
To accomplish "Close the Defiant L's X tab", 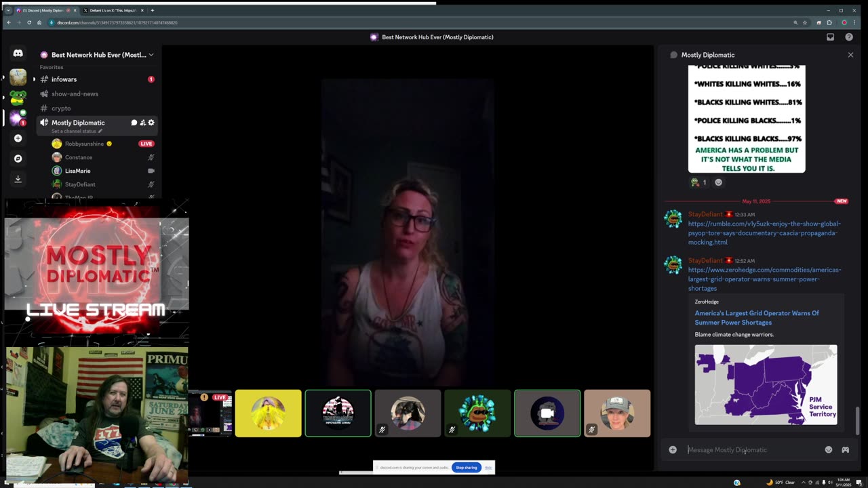I will point(142,10).
